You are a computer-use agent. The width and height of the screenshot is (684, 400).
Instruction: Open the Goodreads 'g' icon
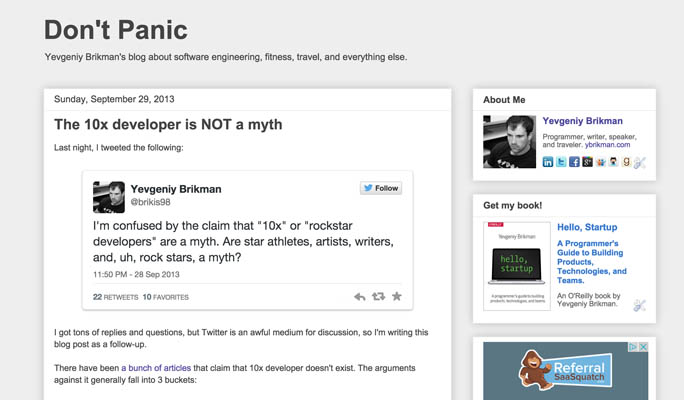tap(626, 162)
